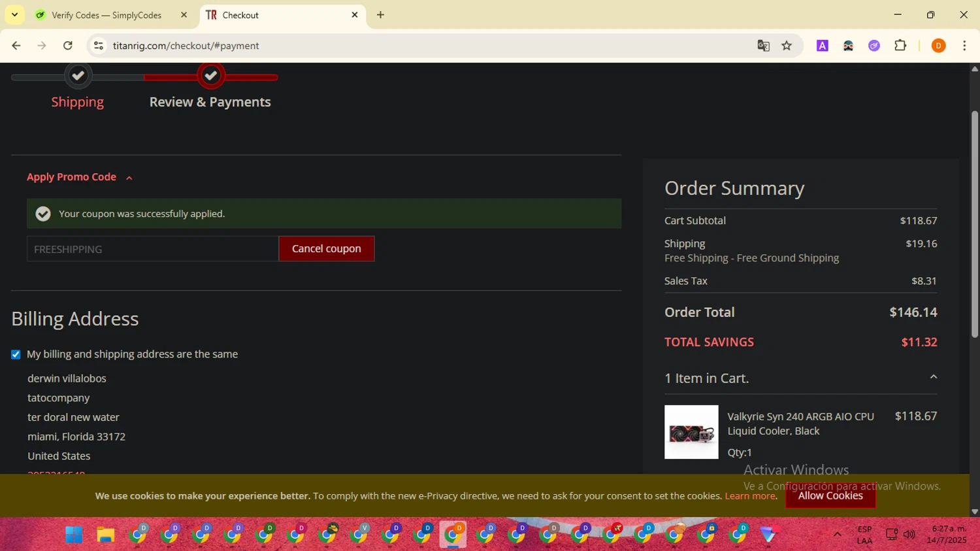Reload the checkout page
The width and height of the screenshot is (980, 551).
(x=68, y=46)
